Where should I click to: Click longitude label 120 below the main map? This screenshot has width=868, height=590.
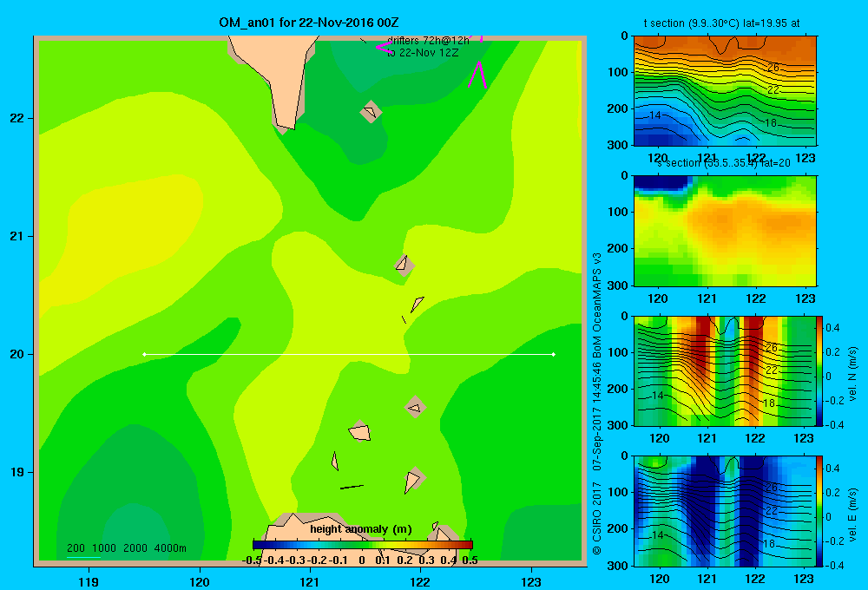click(200, 581)
